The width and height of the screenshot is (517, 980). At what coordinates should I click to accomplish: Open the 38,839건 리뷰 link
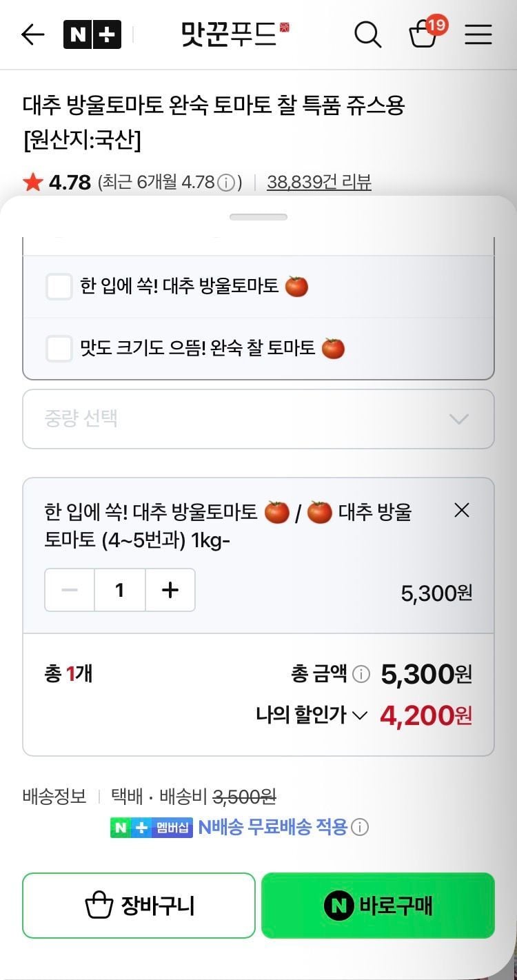click(318, 183)
